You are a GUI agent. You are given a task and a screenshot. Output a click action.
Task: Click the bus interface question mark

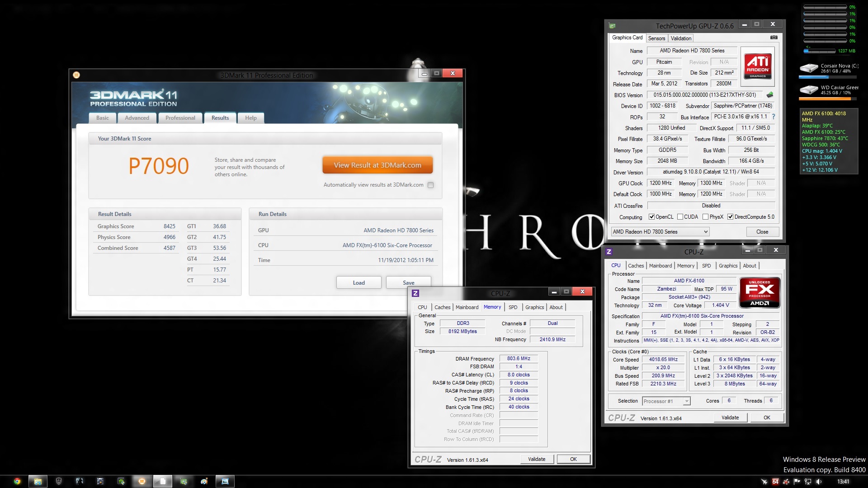pos(774,117)
